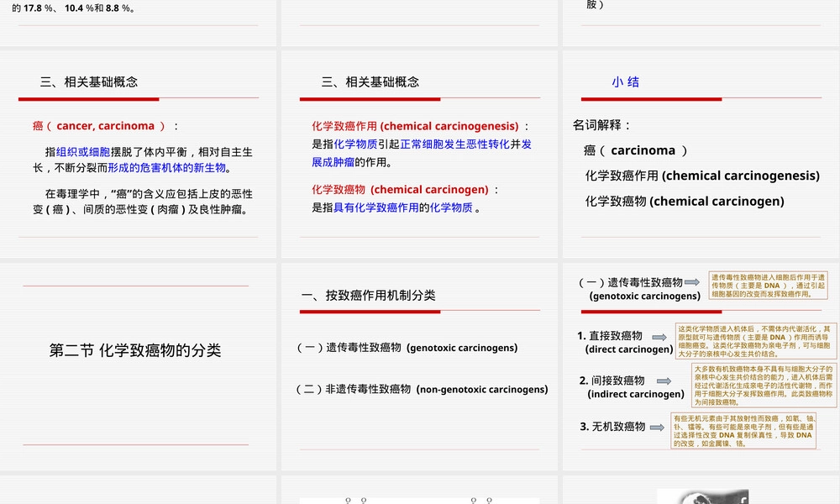The image size is (840, 504).
Task: Click the line (一) 遗传毒性致癌物 (genotoxic carcinogens)
Action: [x=407, y=348]
